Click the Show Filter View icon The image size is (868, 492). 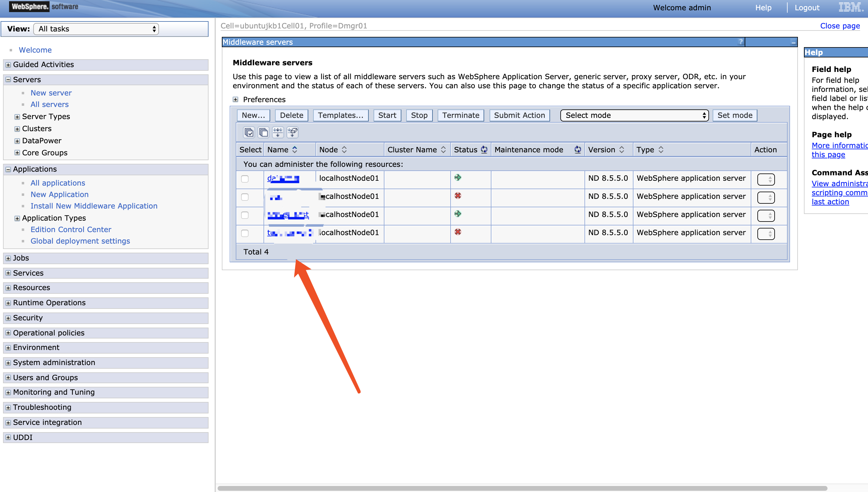click(x=278, y=132)
